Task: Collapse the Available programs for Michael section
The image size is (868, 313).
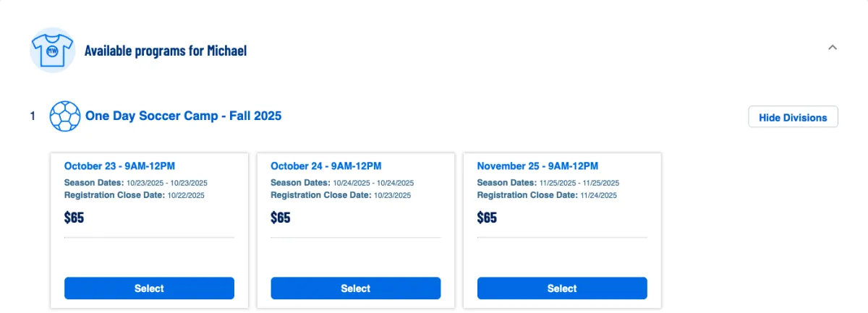Action: (x=833, y=48)
